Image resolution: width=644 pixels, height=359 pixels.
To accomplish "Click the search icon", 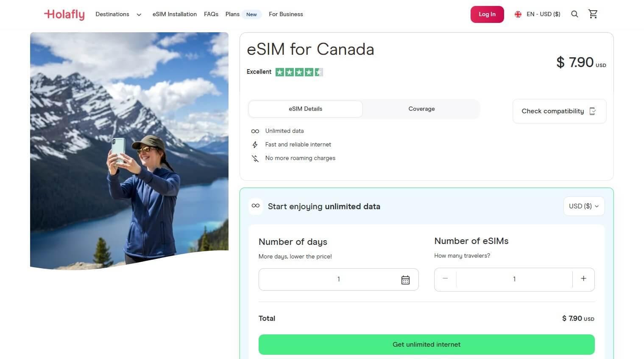I will 574,14.
